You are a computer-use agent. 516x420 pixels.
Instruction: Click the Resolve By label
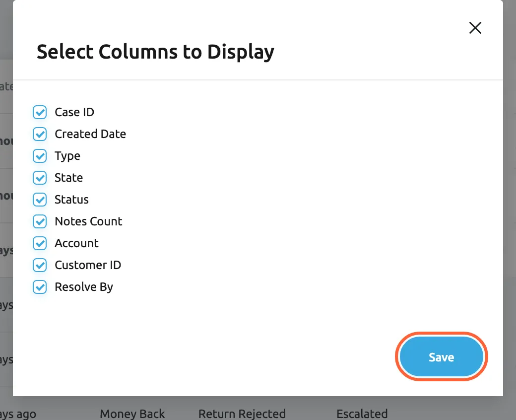(84, 287)
